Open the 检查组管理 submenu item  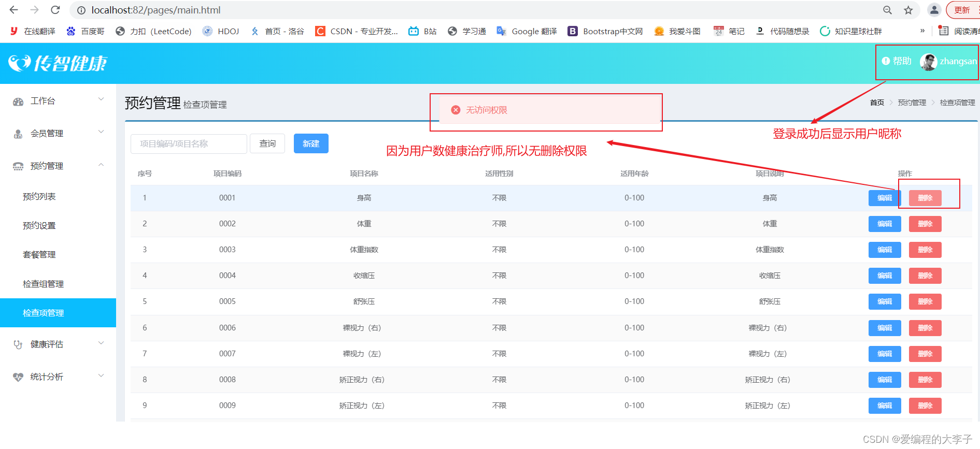pos(58,284)
